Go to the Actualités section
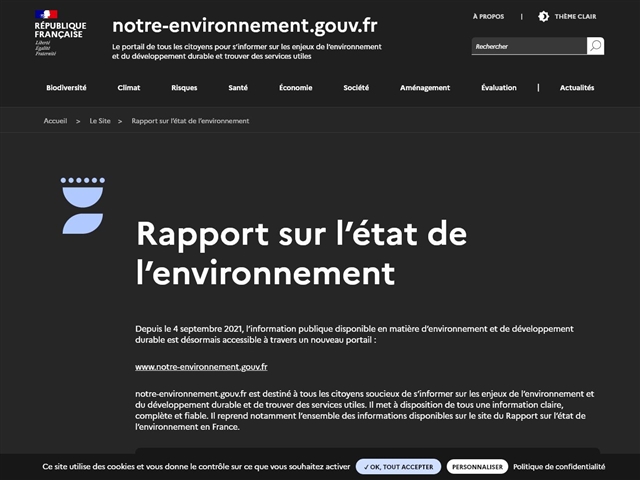This screenshot has height=480, width=640. tap(577, 88)
